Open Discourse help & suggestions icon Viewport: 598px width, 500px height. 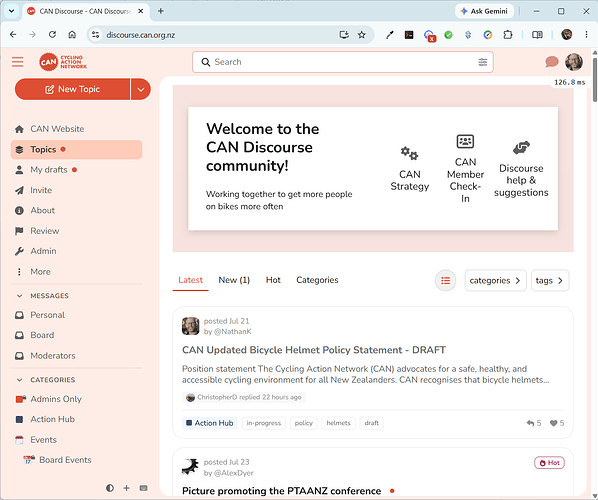521,148
